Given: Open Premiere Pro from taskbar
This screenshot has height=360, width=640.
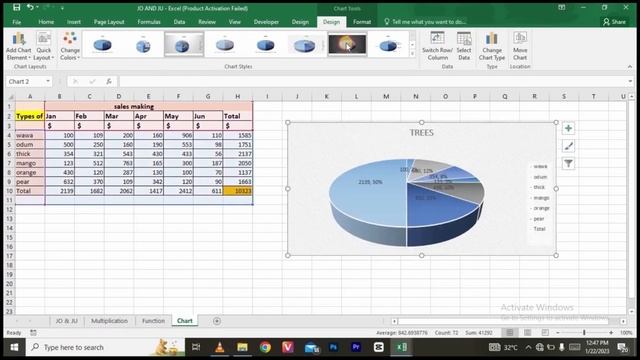Looking at the screenshot, I should point(356,347).
